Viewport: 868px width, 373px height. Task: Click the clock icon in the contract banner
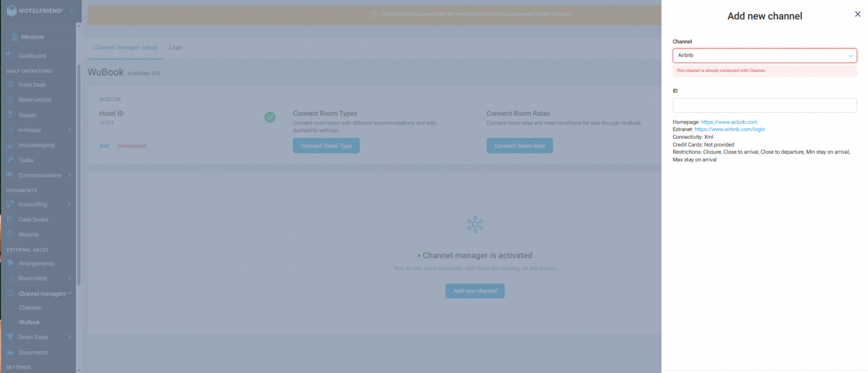point(373,14)
